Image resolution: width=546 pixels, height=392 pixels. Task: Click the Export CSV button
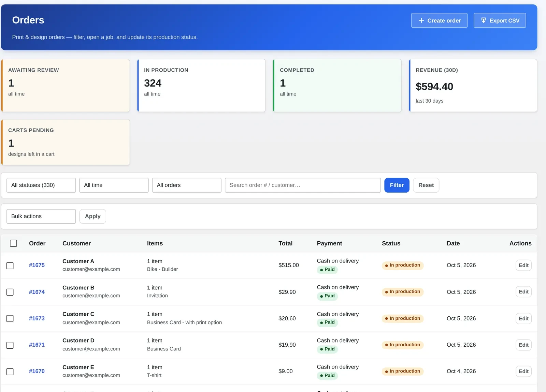[500, 20]
